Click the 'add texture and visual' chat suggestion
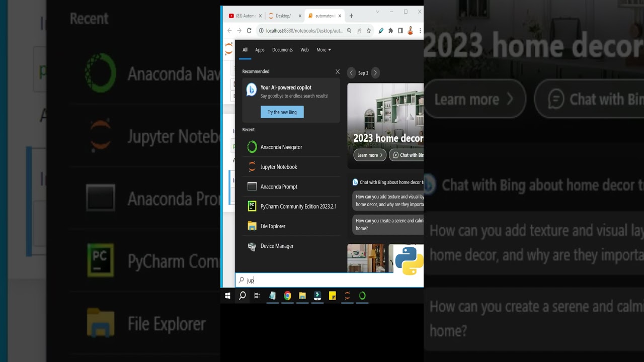 (388, 201)
